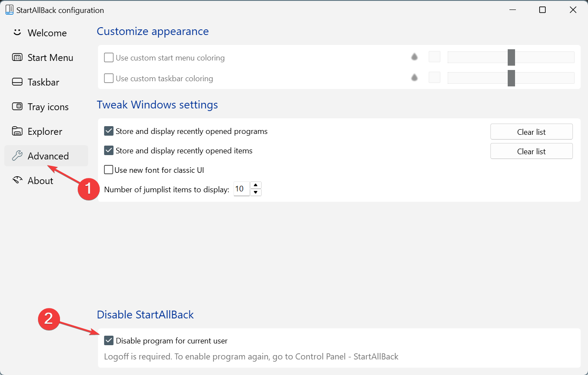This screenshot has width=588, height=375.
Task: Uncheck Store and display recently opened programs
Action: [109, 131]
